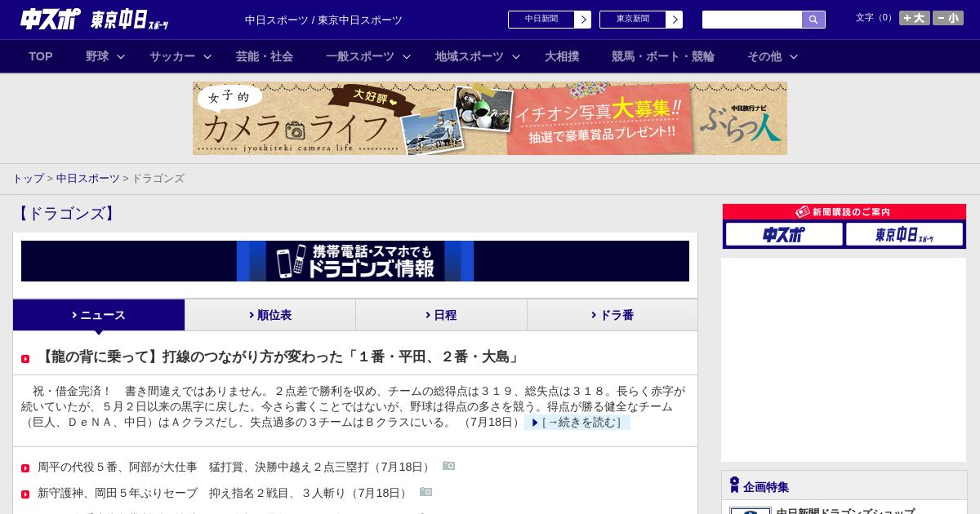Click 中スポ subscription button in sidebar
Image resolution: width=980 pixels, height=514 pixels.
784,235
